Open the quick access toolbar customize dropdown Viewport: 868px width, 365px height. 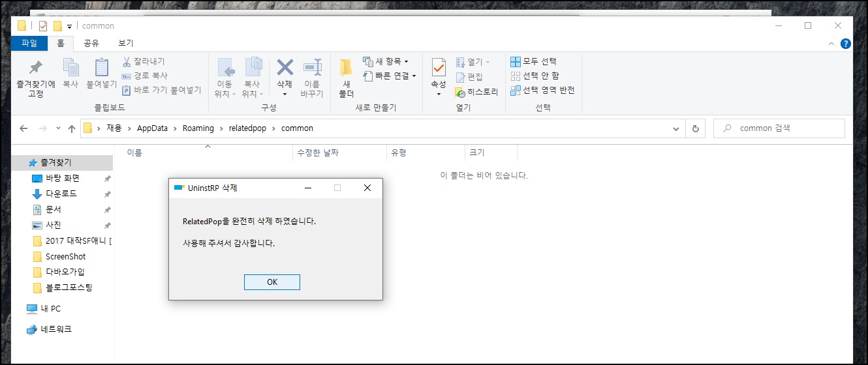tap(69, 27)
